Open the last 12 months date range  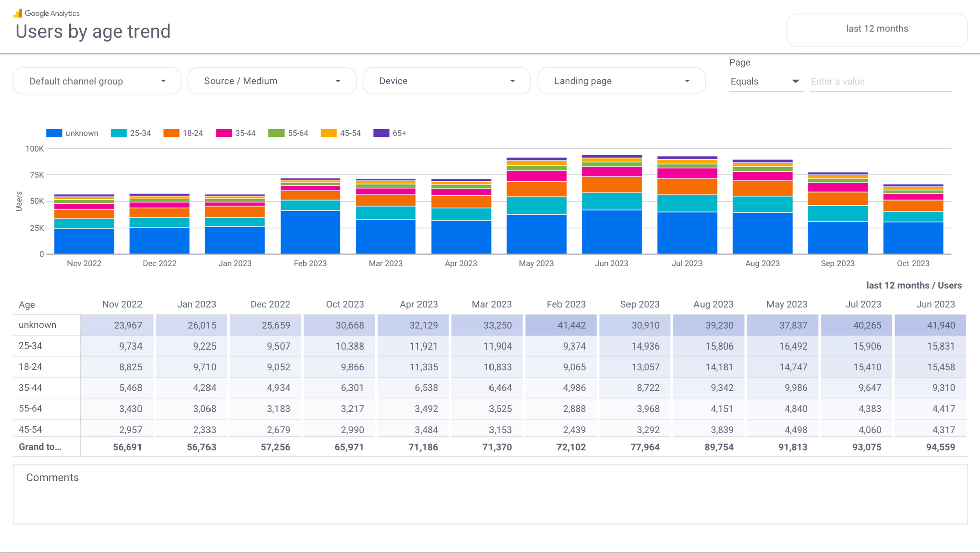[876, 29]
